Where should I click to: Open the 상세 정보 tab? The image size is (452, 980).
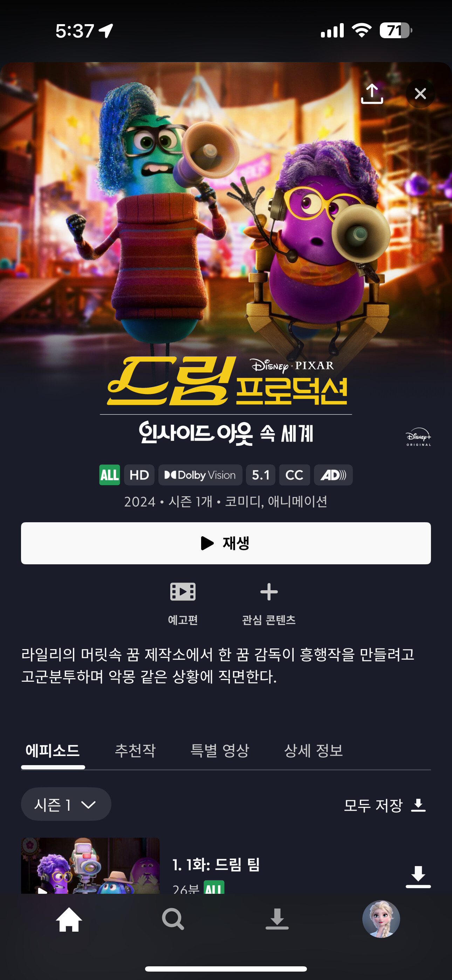tap(314, 750)
